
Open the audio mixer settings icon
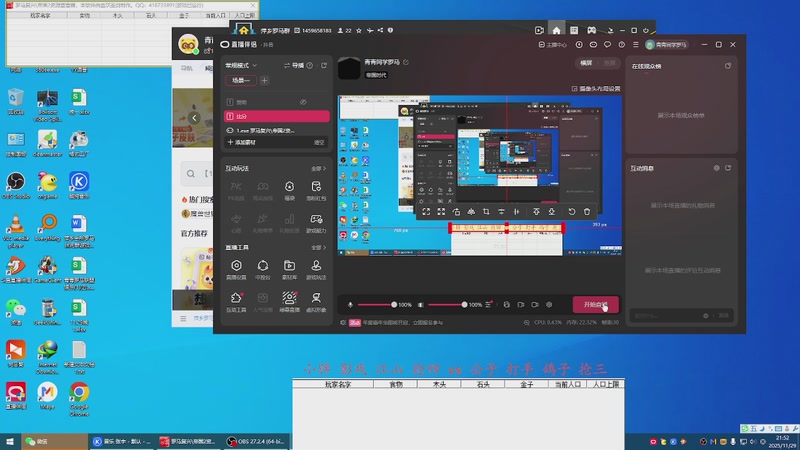489,305
